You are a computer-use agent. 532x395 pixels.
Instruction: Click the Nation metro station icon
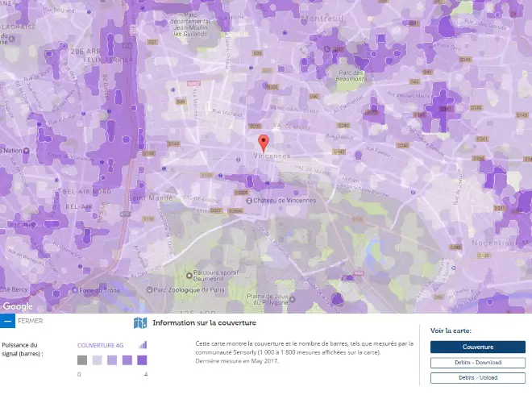coord(2,150)
